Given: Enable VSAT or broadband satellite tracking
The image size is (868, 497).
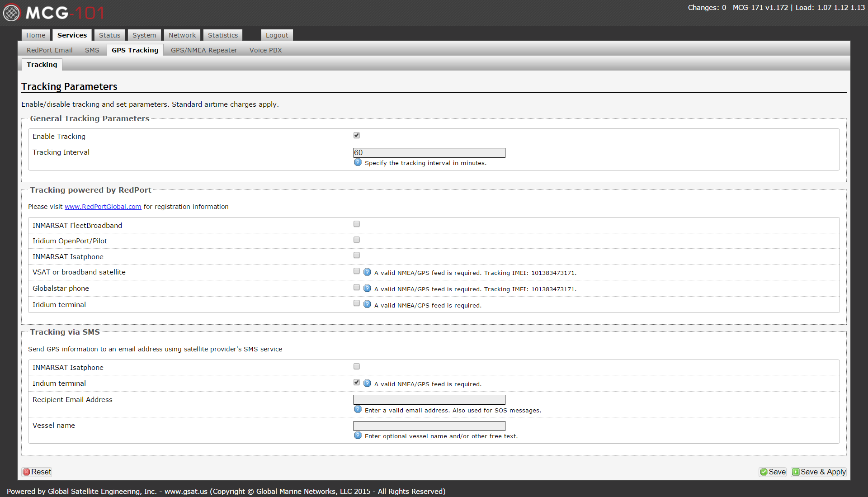Looking at the screenshot, I should [357, 271].
